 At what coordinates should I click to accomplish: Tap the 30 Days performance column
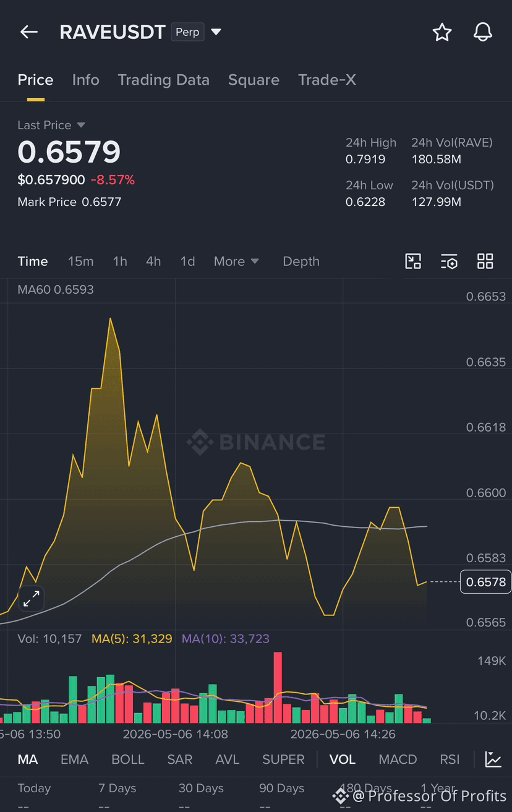click(201, 797)
